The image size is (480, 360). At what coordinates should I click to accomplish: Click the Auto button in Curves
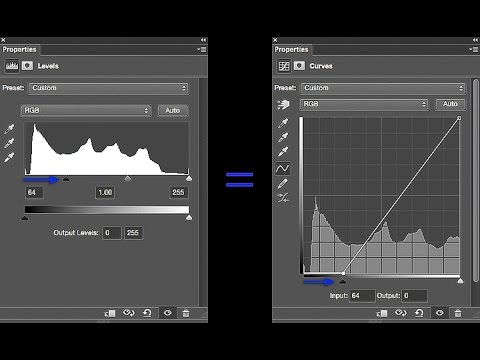coord(450,104)
